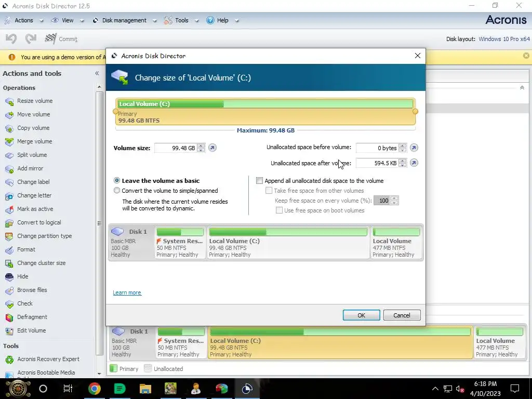
Task: Adjust Unallocated space after volume stepper
Action: pyautogui.click(x=403, y=163)
